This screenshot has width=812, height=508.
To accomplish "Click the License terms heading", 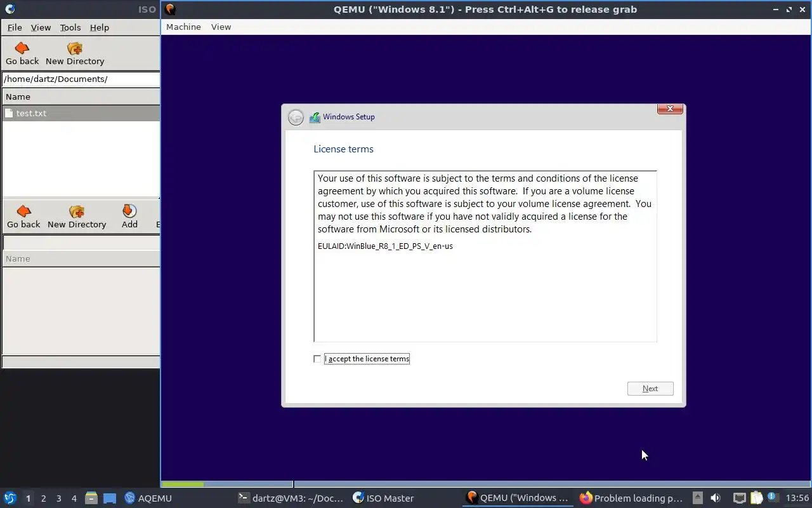I will 343,149.
